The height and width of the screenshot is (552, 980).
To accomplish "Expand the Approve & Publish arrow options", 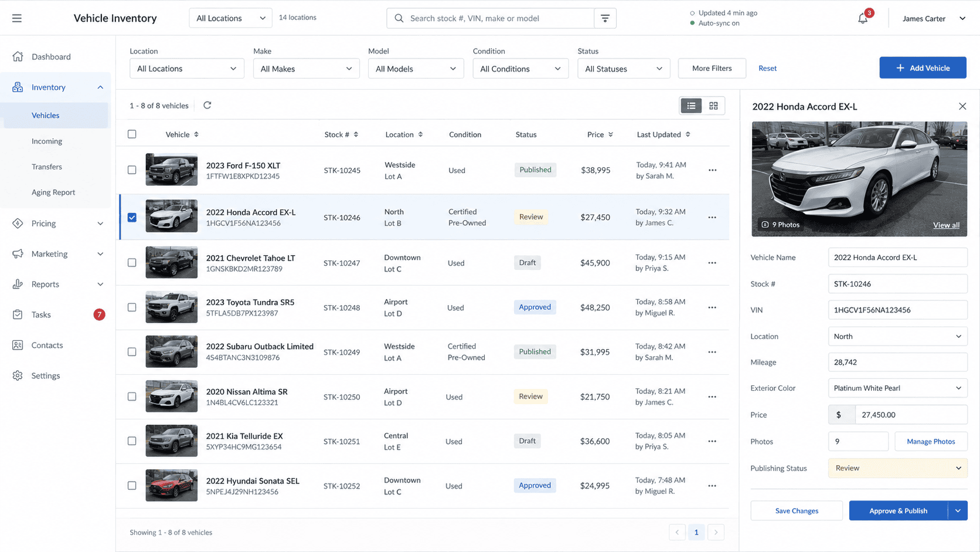I will tap(958, 511).
